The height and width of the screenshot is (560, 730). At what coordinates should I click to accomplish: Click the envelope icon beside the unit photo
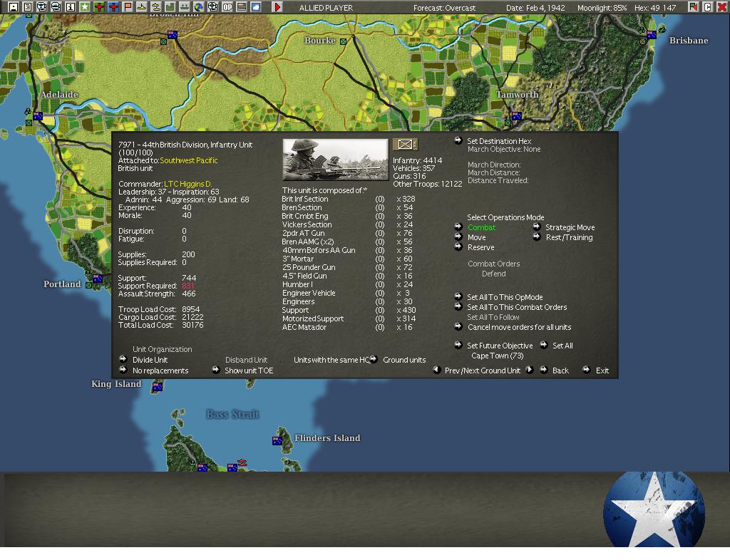(405, 145)
